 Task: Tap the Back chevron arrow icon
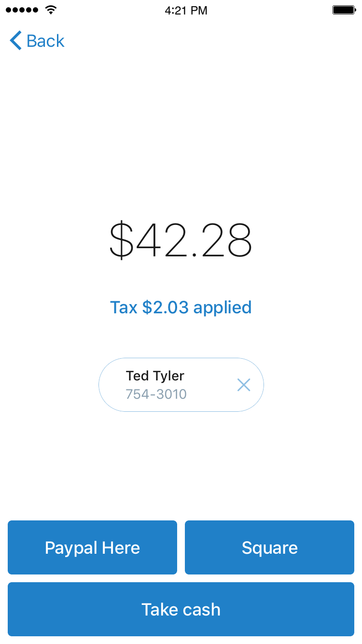tap(15, 41)
